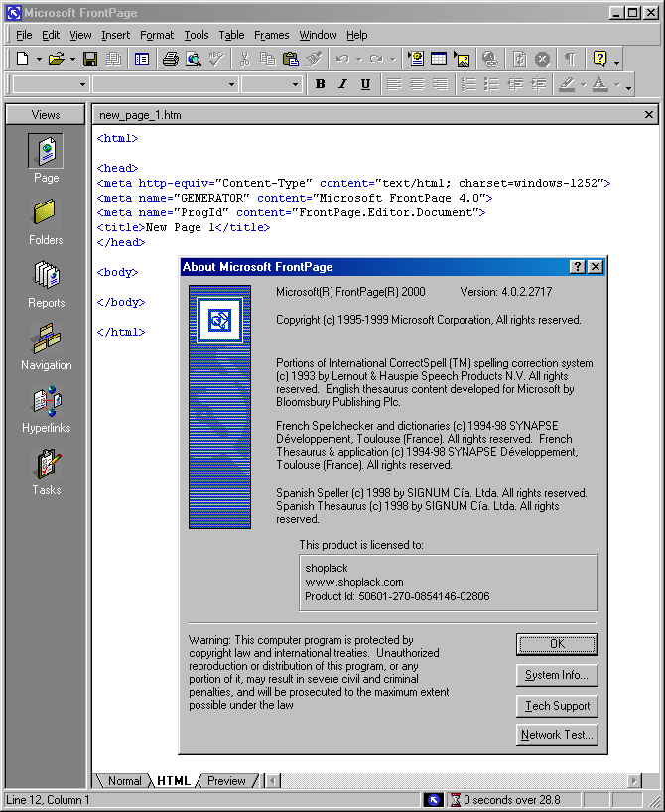The image size is (665, 812).
Task: Click the Refresh page icon
Action: 519,59
